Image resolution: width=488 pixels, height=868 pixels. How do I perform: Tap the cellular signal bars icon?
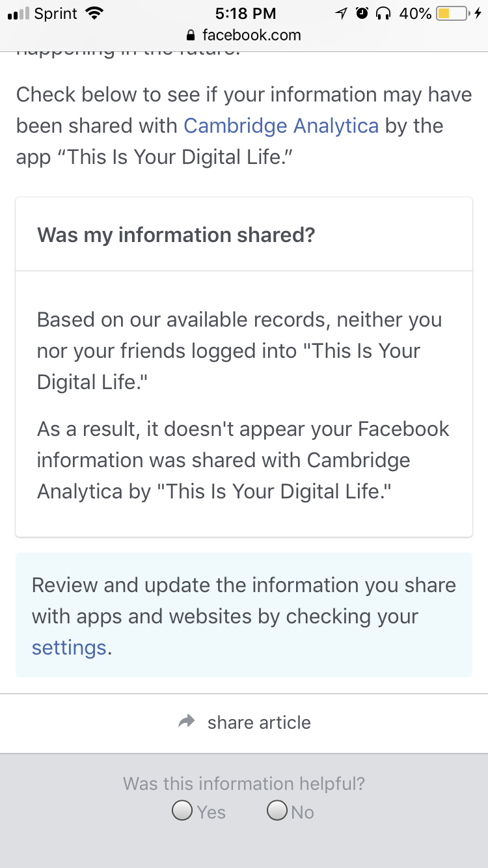tap(18, 13)
